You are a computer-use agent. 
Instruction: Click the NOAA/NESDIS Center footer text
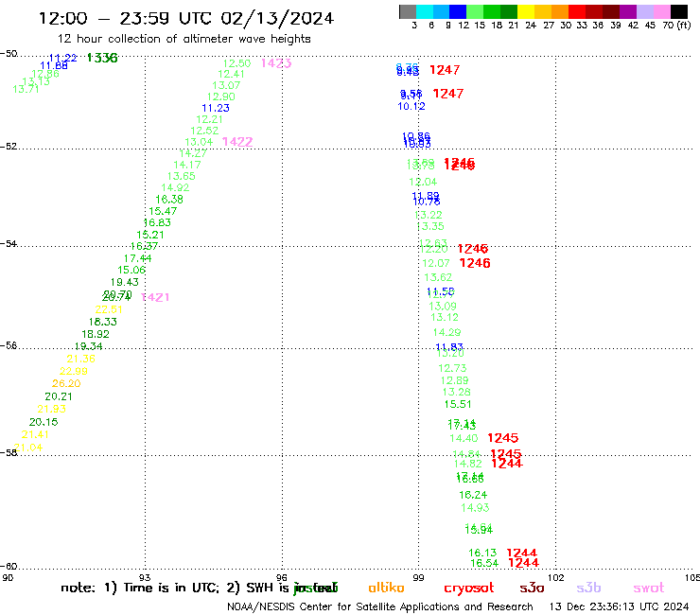pos(380,607)
